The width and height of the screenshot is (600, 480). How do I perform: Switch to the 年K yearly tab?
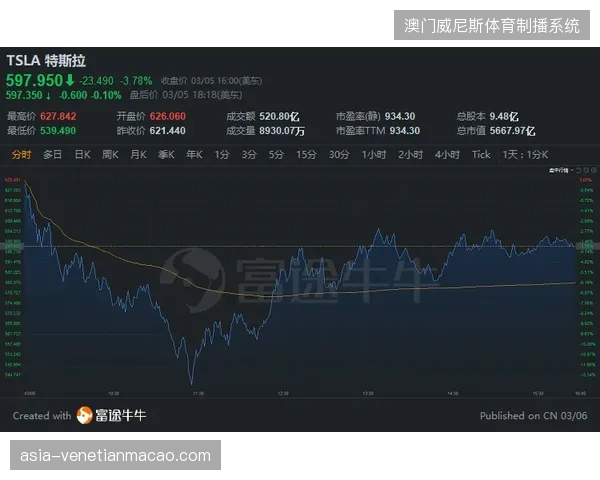(x=194, y=155)
